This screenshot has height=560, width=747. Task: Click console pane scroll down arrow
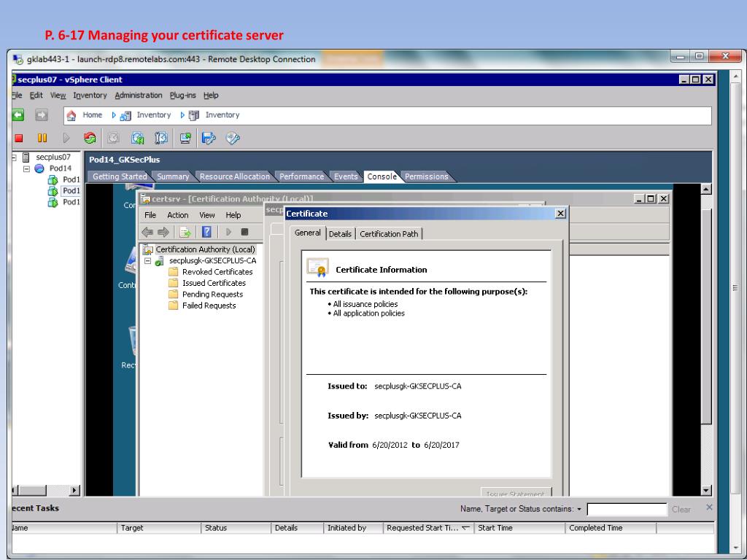[706, 491]
